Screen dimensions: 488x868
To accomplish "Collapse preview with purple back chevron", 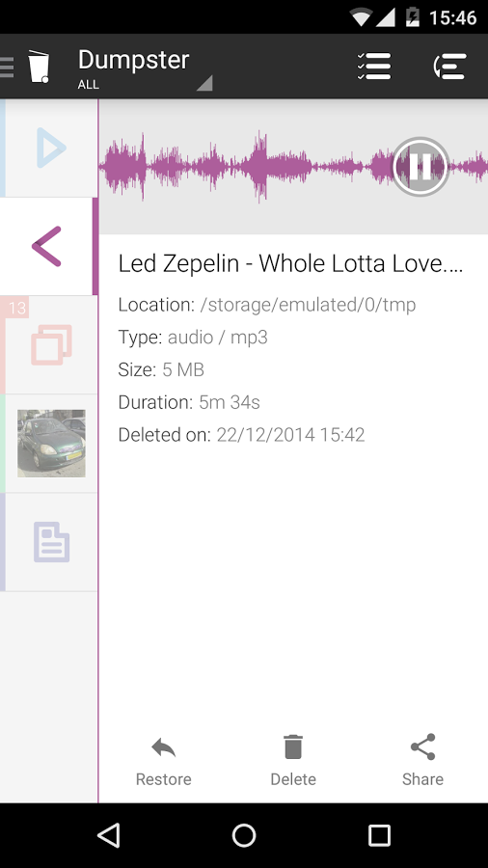I will pos(46,246).
